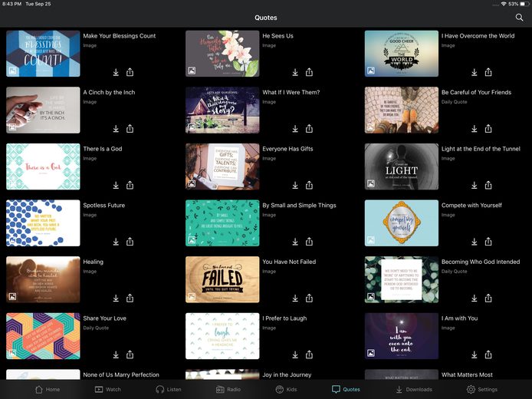Go to the Home tab
This screenshot has width=532, height=399.
click(48, 389)
